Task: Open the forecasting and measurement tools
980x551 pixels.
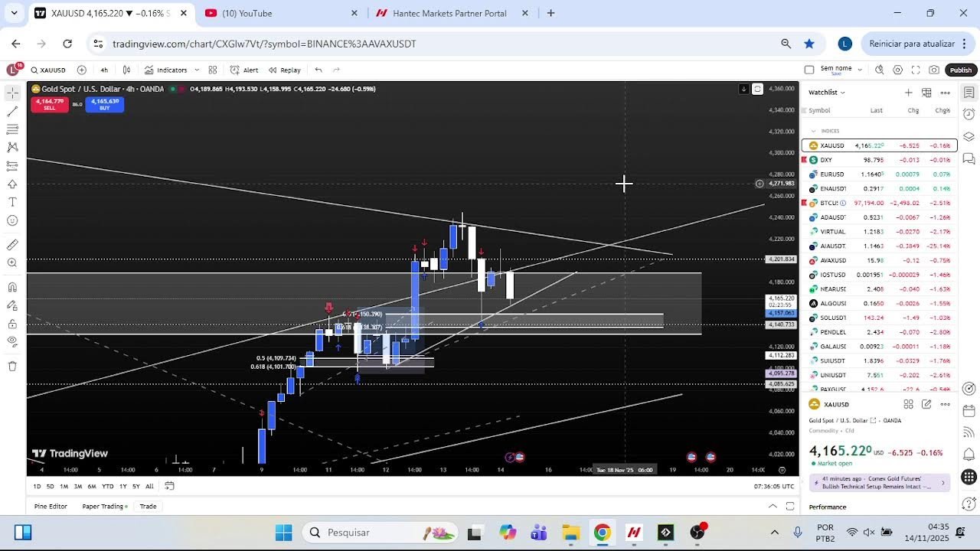Action: pos(12,165)
